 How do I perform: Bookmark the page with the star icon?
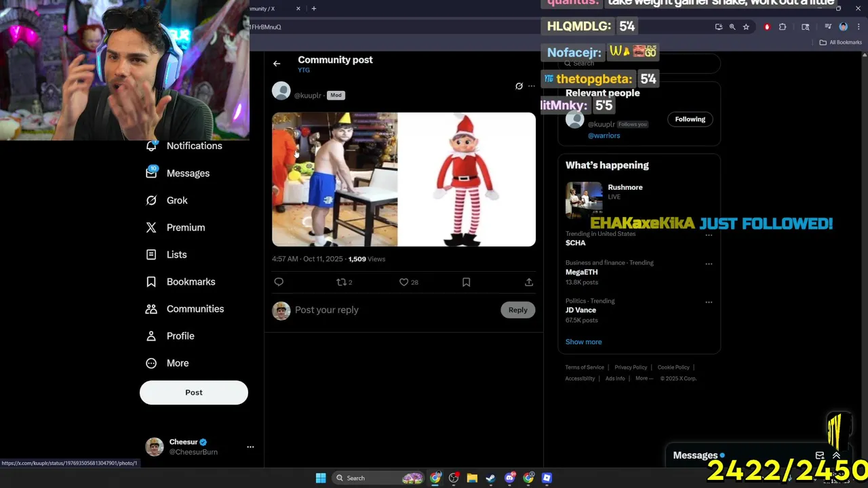click(746, 27)
